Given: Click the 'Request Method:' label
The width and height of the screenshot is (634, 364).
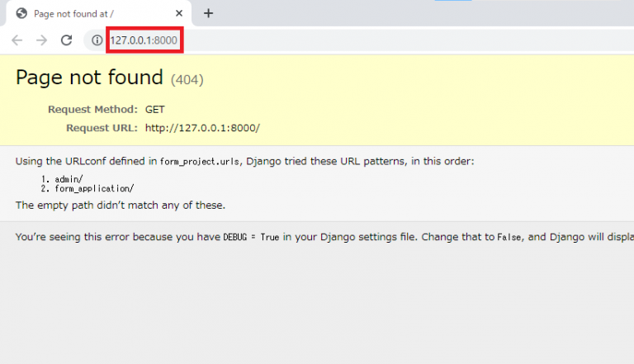Looking at the screenshot, I should [92, 110].
